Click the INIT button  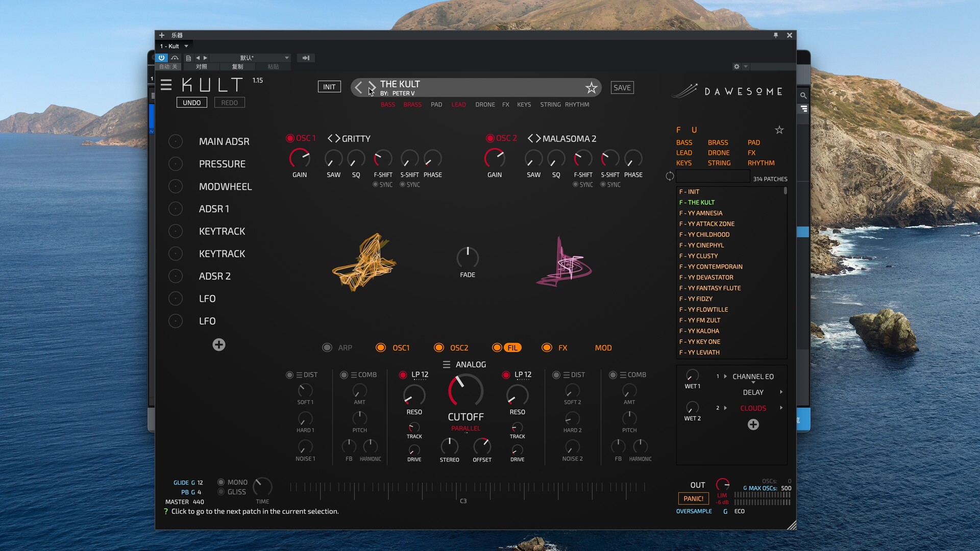pos(329,87)
